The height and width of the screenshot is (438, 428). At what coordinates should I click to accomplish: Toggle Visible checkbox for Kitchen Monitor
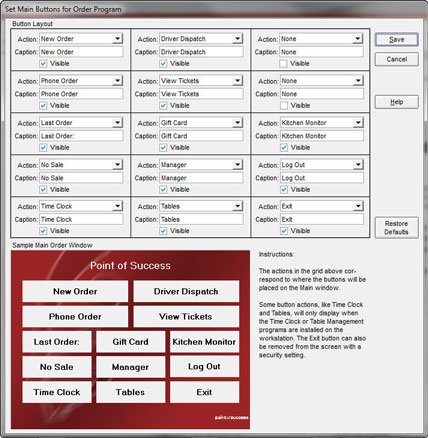[284, 147]
